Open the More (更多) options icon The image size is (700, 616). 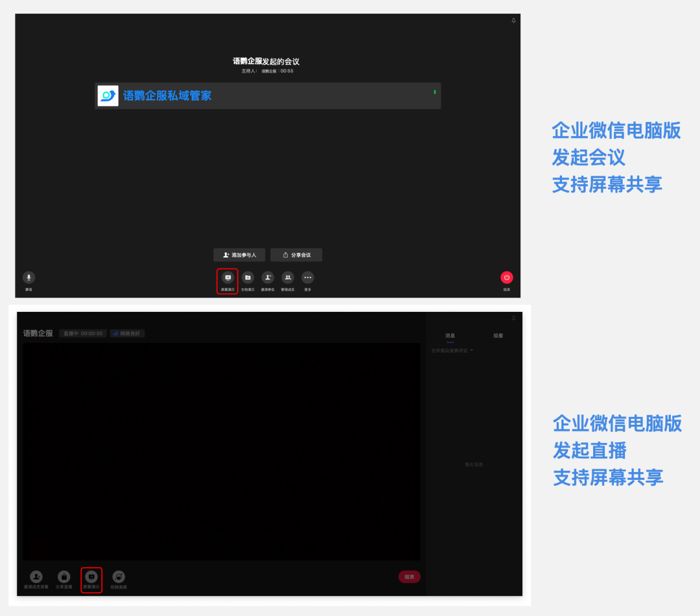(x=308, y=278)
